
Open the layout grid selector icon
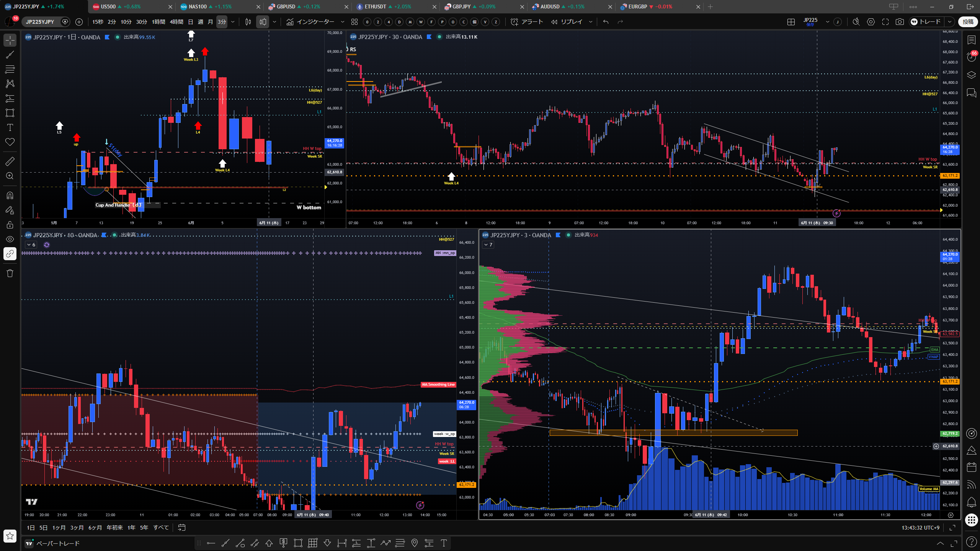click(x=791, y=22)
